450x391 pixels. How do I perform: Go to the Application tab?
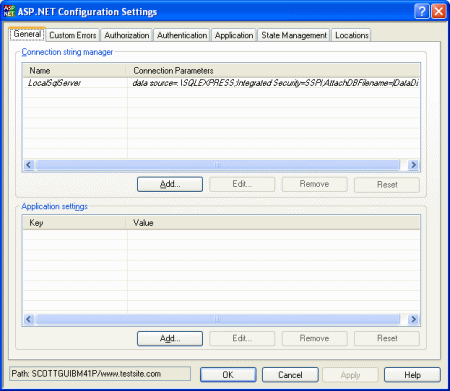click(x=234, y=35)
